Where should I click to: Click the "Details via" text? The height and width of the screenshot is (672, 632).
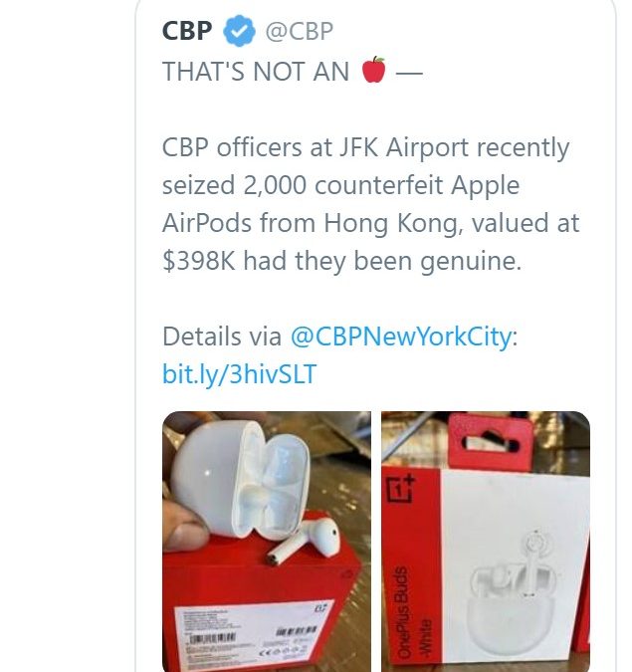[x=222, y=336]
